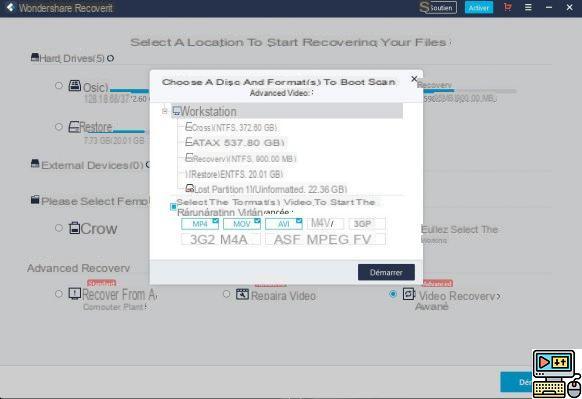Close the Choose A Disc dialog
Viewport: 582px width, 399px height.
tap(414, 79)
